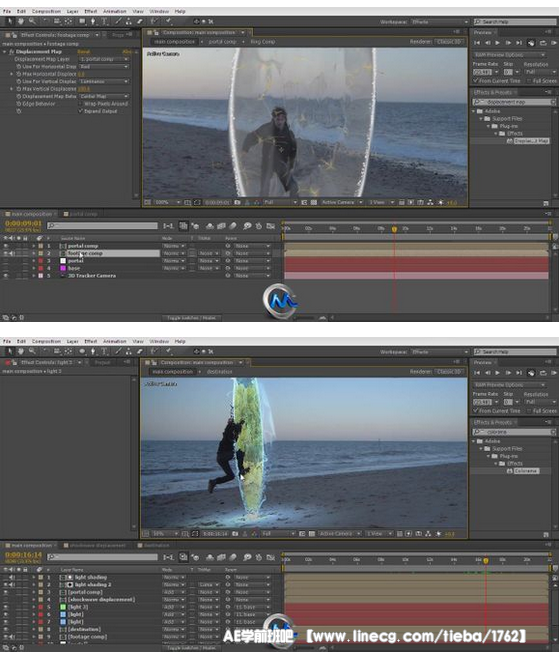559x653 pixels.
Task: Hide the portal comp layer numbered 1
Action: [6, 246]
